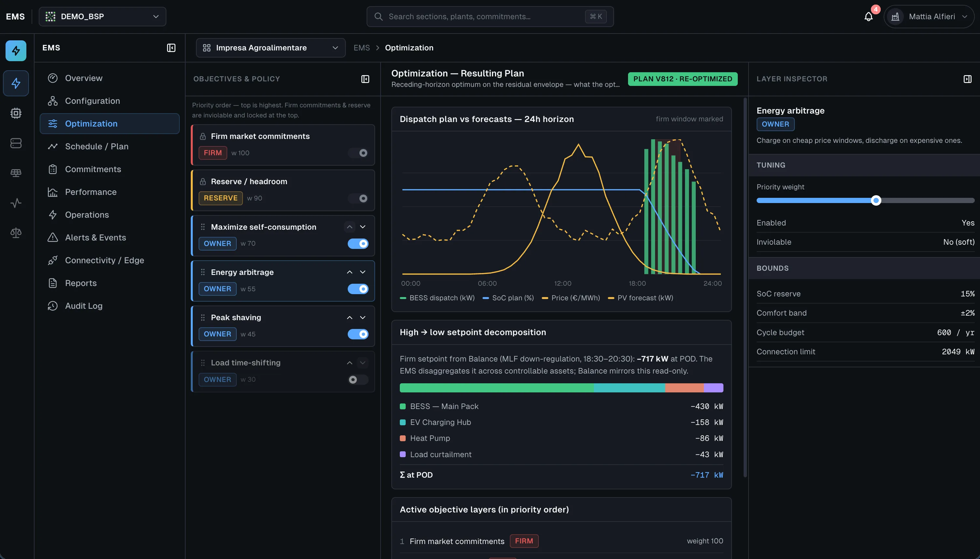Open Audit Log page
Image resolution: width=980 pixels, height=559 pixels.
[109, 306]
